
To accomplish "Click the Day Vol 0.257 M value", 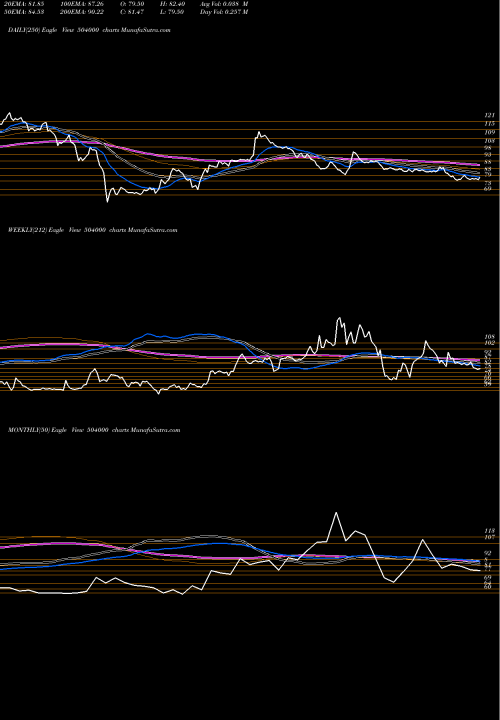I will [x=225, y=12].
